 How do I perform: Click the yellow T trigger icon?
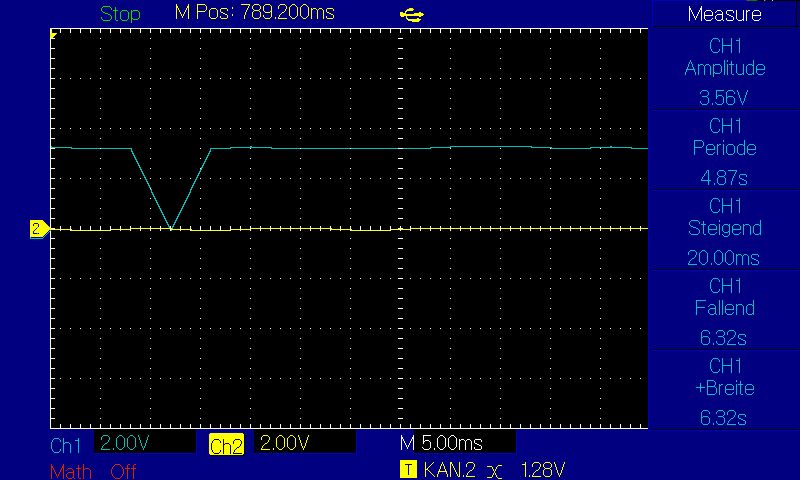[x=408, y=469]
